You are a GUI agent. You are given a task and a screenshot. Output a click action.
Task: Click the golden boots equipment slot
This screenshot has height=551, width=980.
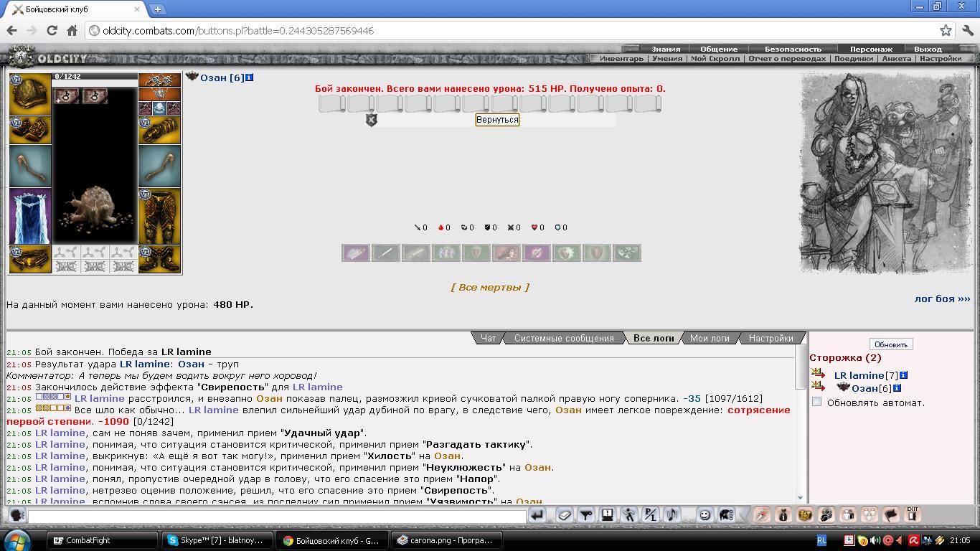159,260
